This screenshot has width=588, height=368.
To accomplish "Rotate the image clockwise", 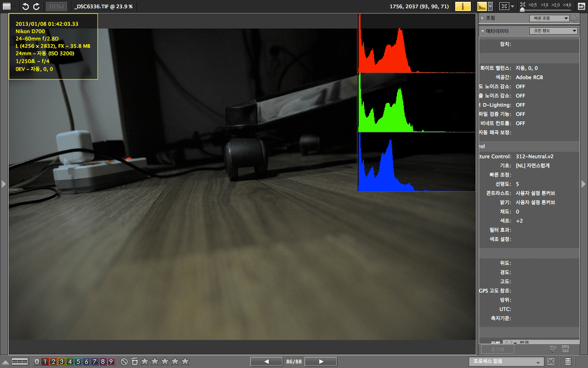I will 36,6.
